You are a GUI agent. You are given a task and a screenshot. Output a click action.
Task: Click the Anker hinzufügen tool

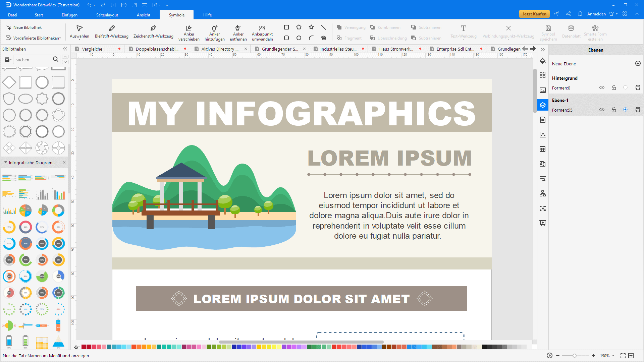click(214, 33)
